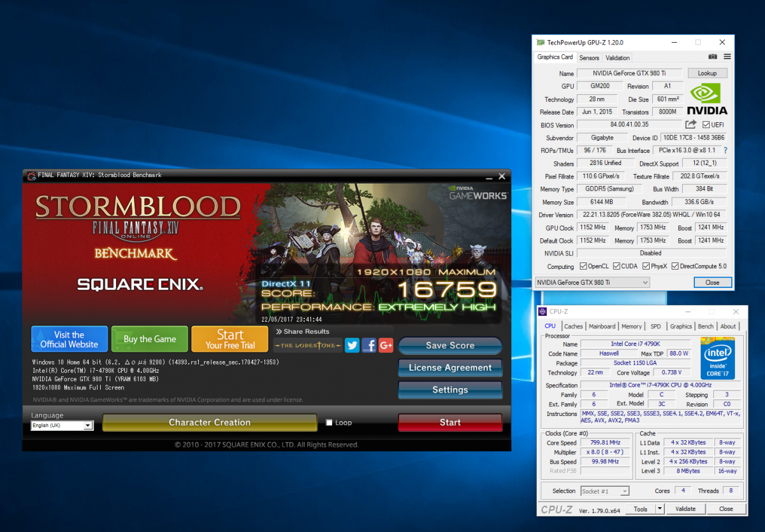Open the GPU selection dropdown in GPU-Z

point(591,282)
